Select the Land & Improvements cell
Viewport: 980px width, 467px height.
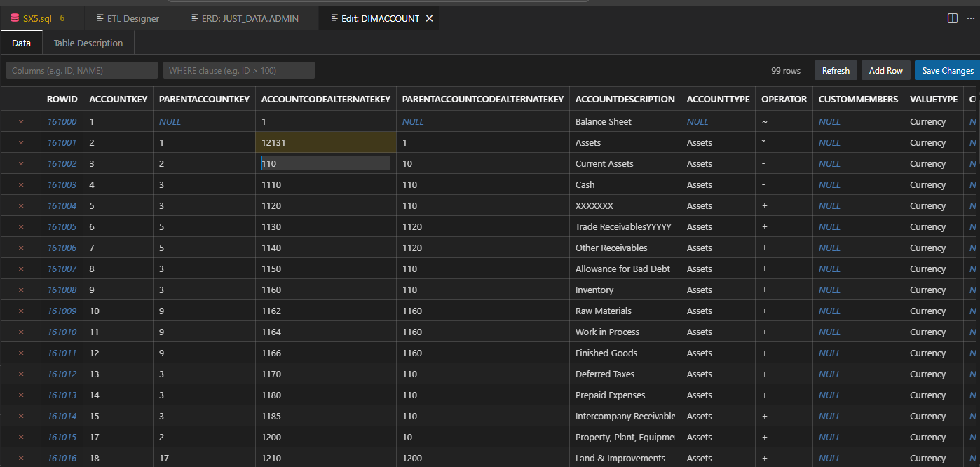(x=625, y=458)
